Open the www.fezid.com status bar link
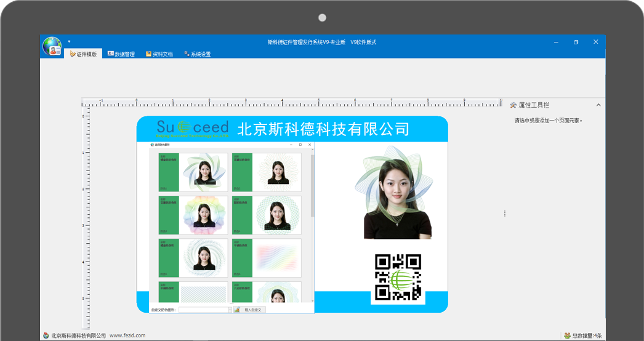Image resolution: width=644 pixels, height=341 pixels. coord(127,335)
